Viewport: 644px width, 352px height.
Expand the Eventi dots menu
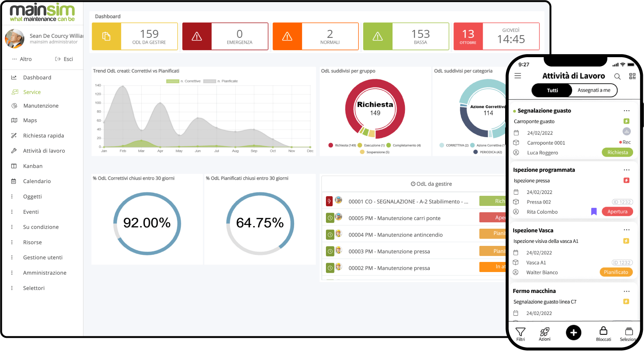[12, 212]
